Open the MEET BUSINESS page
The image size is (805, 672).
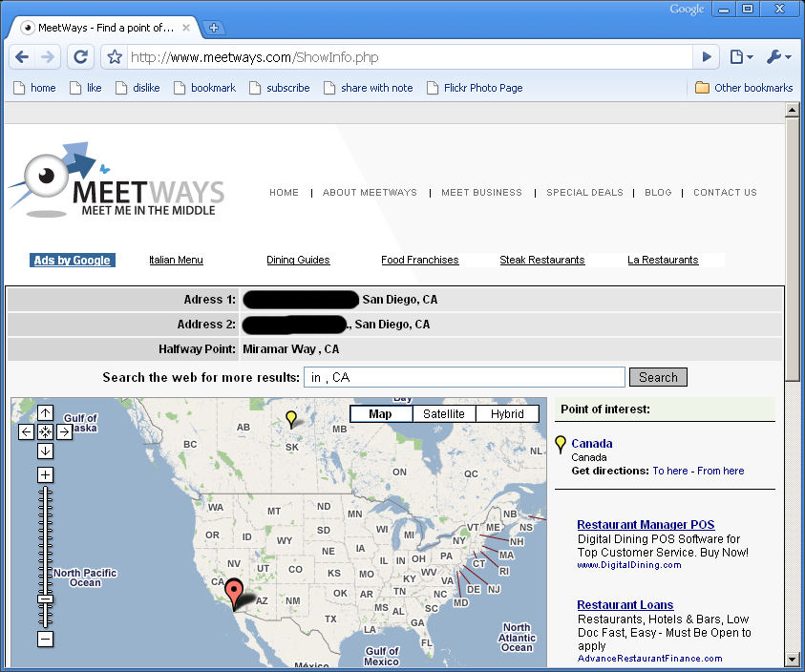[x=481, y=193]
